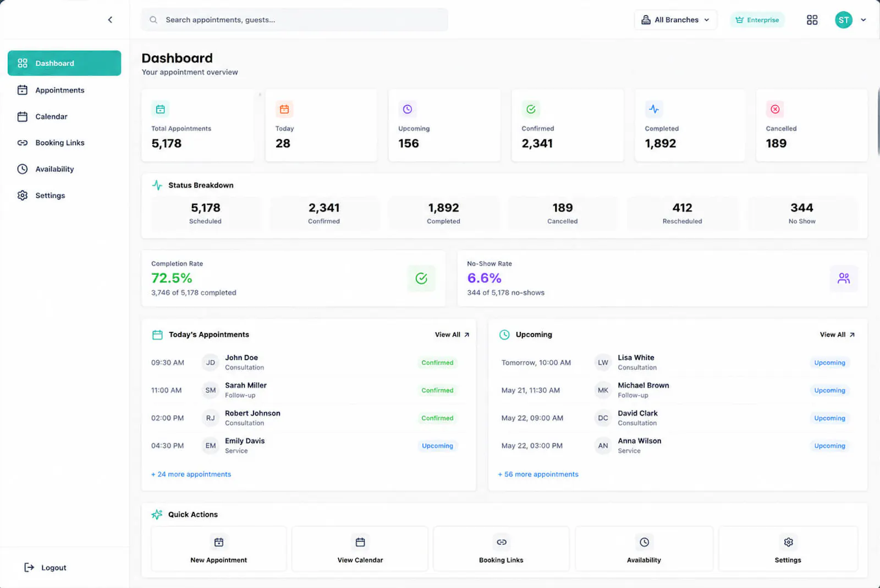Click the Booking Links quick action

point(501,549)
